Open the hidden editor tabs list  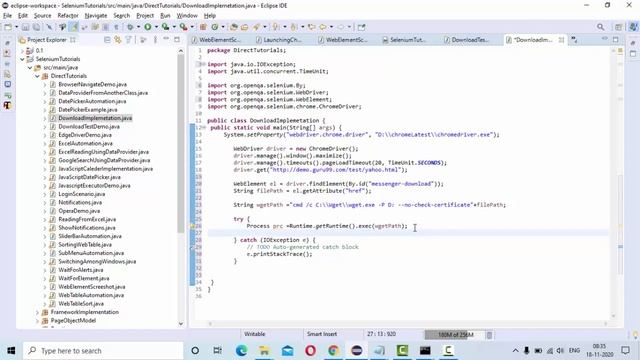coord(574,40)
